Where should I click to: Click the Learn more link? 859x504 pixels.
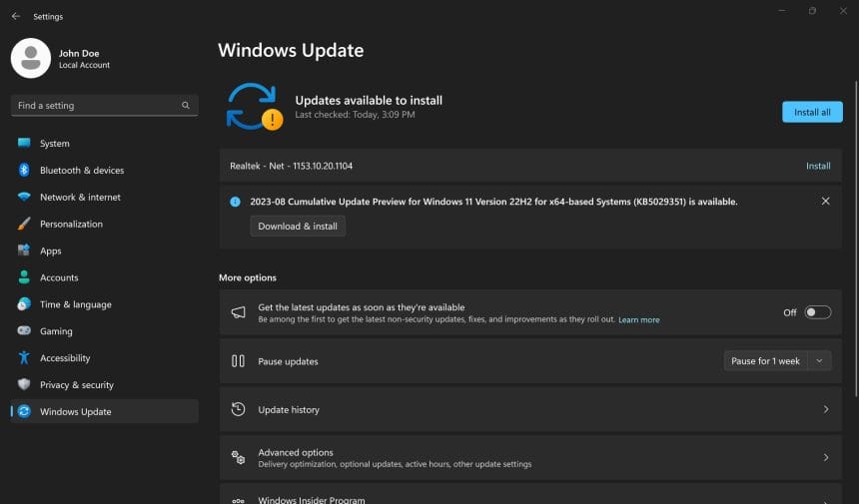point(638,320)
